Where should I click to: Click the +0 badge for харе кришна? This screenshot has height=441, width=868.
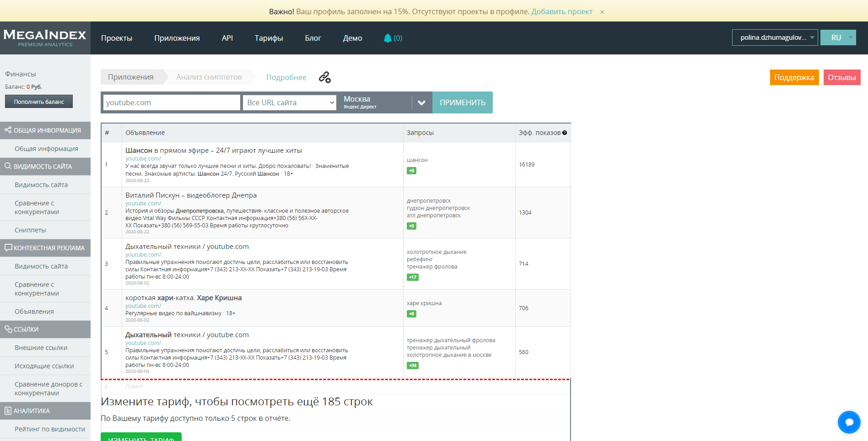click(412, 314)
